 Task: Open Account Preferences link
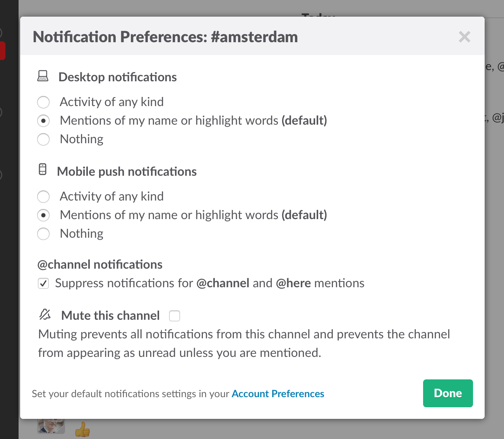point(278,393)
